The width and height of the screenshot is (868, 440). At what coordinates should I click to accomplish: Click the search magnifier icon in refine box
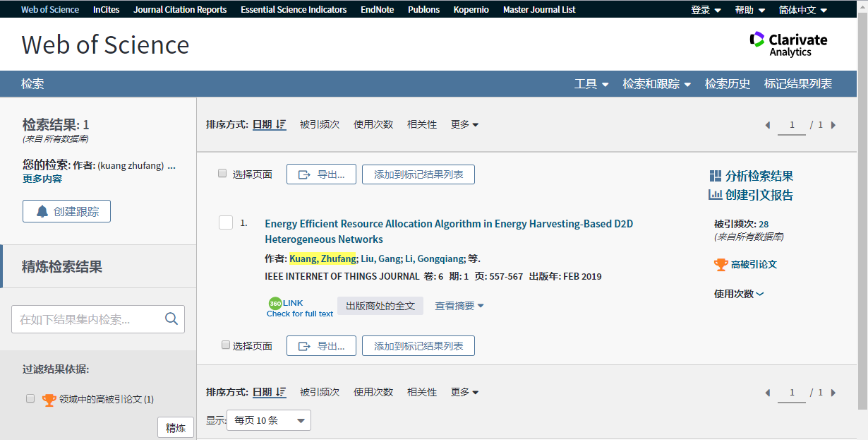click(x=171, y=319)
